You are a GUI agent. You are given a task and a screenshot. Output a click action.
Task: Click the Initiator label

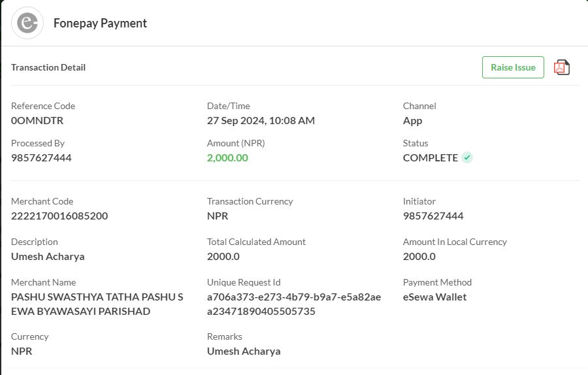419,201
